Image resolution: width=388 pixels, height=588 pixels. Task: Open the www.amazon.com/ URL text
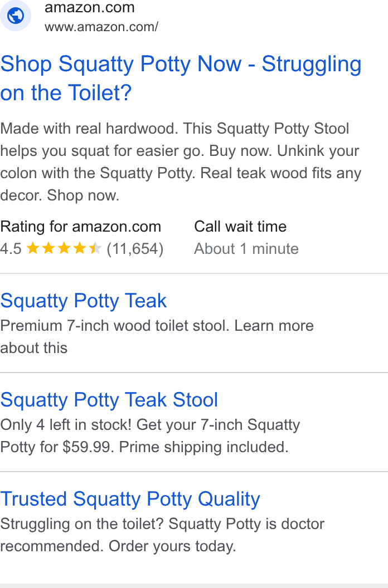click(101, 27)
